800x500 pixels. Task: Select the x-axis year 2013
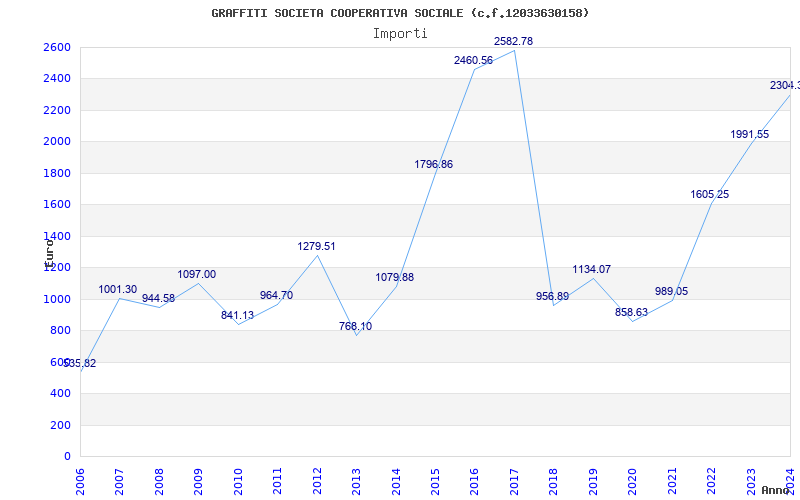coord(357,481)
